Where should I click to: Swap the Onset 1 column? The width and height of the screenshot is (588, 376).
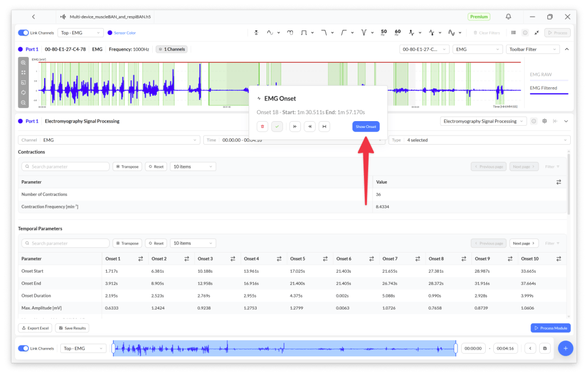[x=141, y=259]
